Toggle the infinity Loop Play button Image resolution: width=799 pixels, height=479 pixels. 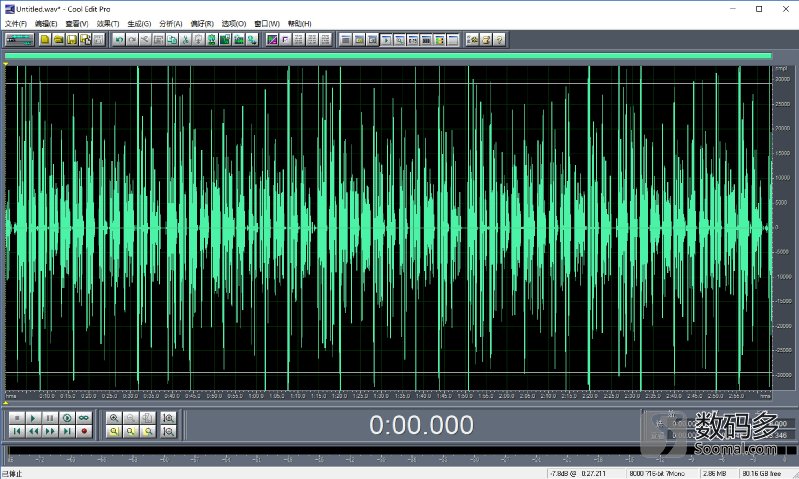(x=84, y=417)
